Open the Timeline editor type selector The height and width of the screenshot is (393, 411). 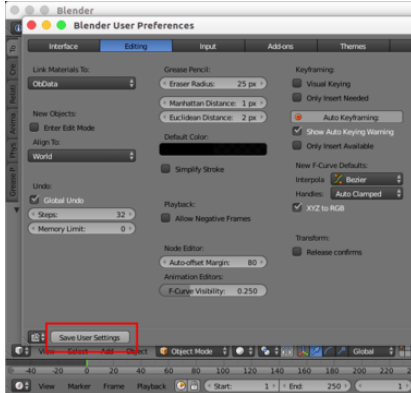click(x=22, y=386)
